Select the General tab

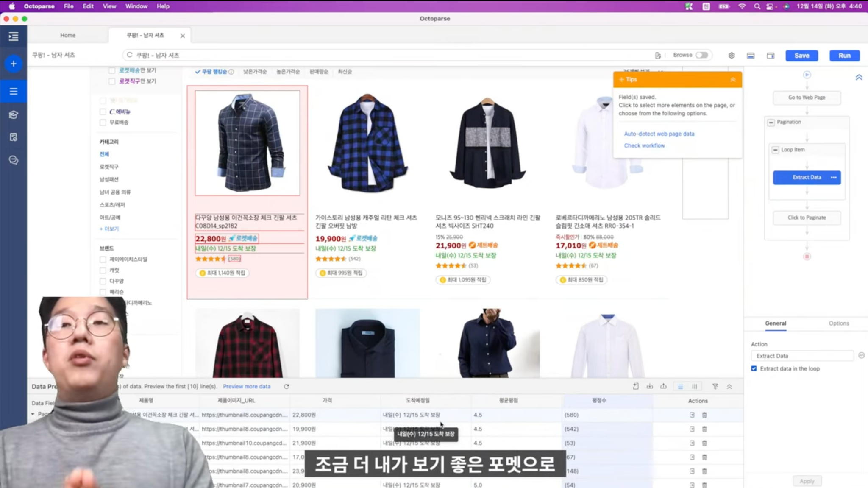point(776,323)
